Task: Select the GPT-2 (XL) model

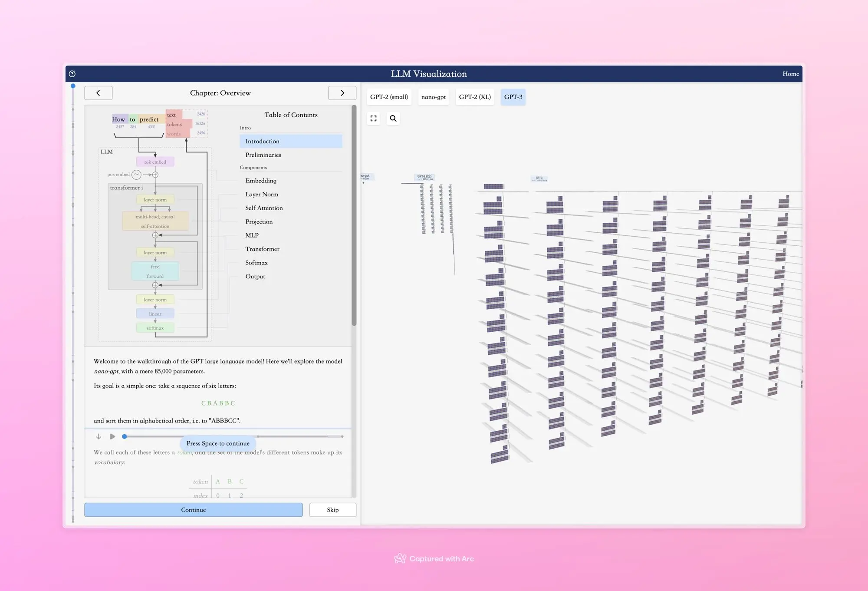Action: 475,97
